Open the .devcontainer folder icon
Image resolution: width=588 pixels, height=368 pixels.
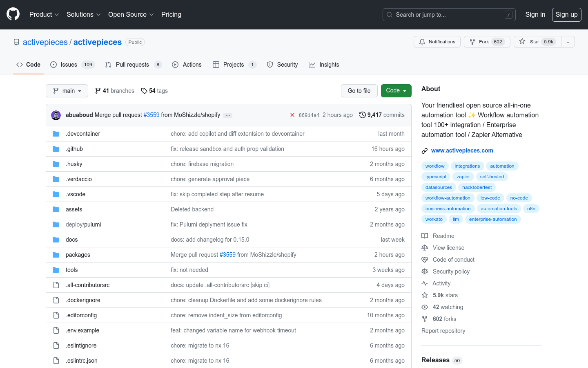[x=56, y=134]
